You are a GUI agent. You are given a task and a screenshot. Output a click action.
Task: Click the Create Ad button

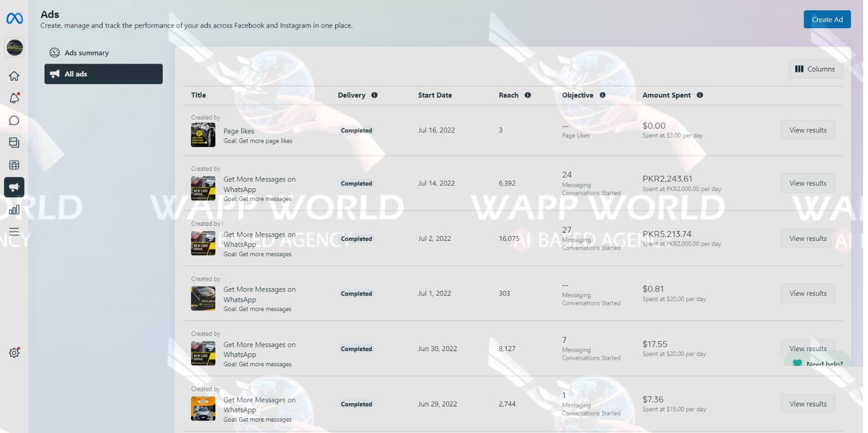coord(827,20)
